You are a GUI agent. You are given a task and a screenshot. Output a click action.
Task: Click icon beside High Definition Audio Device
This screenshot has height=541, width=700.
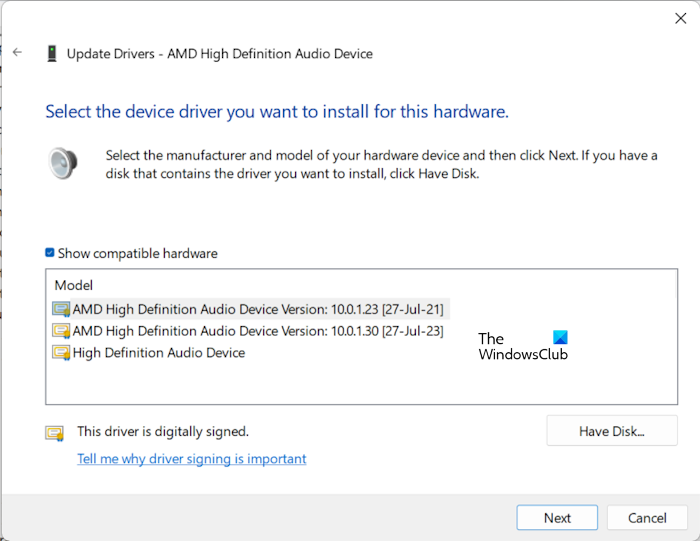(61, 353)
